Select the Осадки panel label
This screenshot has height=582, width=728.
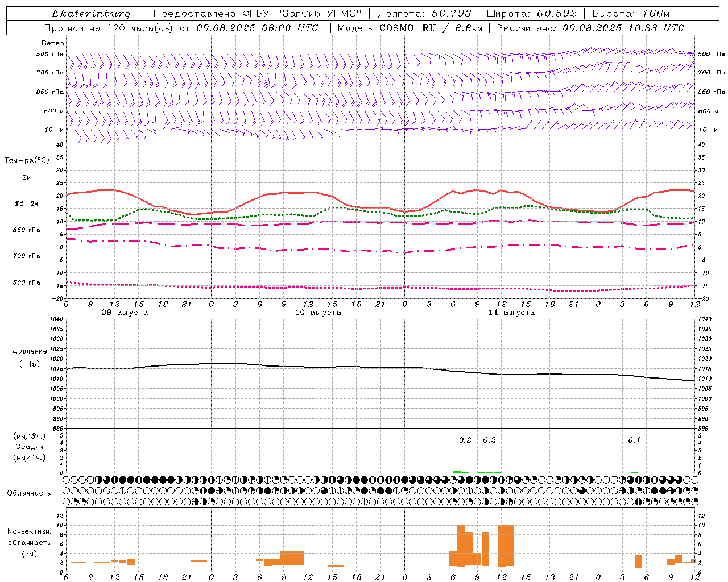(30, 447)
